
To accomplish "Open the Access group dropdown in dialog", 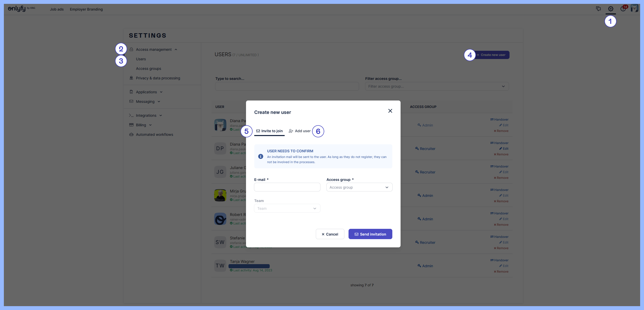I will click(359, 187).
